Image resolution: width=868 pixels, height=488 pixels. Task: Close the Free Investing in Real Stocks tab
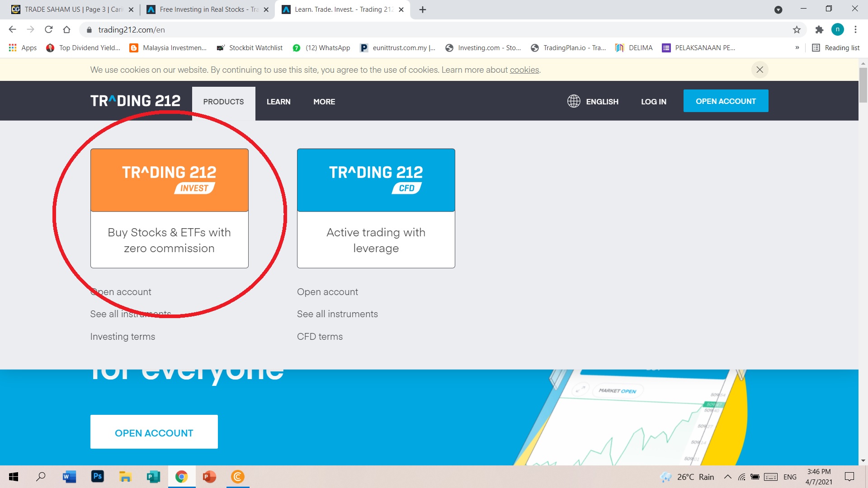tap(266, 9)
